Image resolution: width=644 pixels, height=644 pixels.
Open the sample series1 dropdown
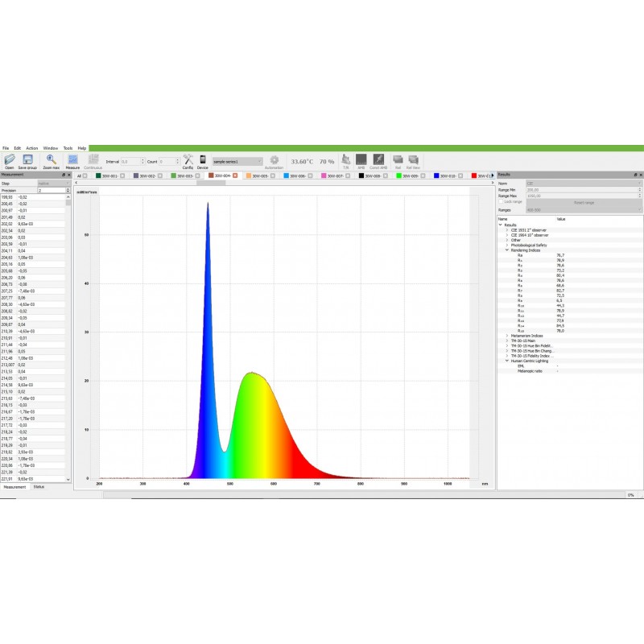click(x=237, y=161)
